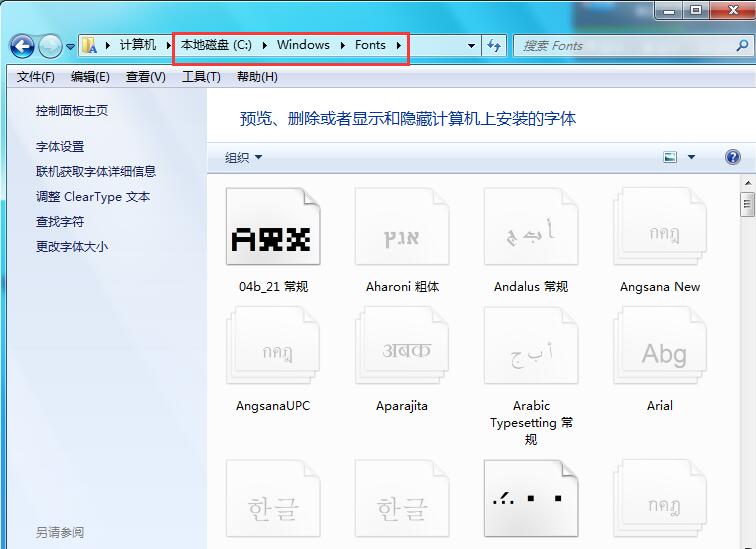The height and width of the screenshot is (549, 756).
Task: Click the Windows segment in address path
Action: (x=303, y=45)
